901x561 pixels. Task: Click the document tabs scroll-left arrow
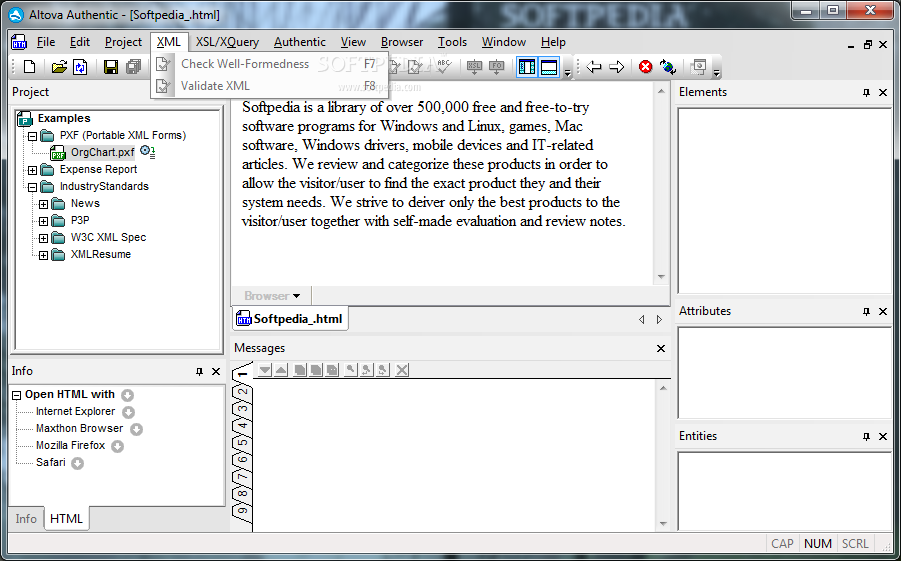[641, 320]
